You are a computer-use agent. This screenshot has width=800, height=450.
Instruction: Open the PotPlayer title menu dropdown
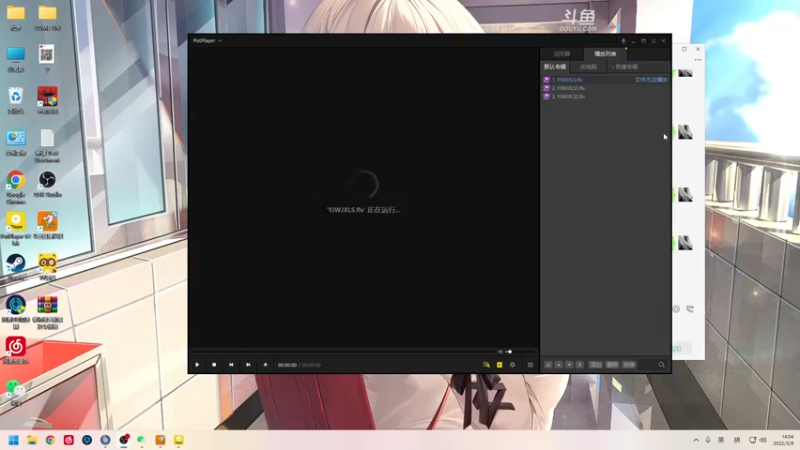[x=207, y=40]
